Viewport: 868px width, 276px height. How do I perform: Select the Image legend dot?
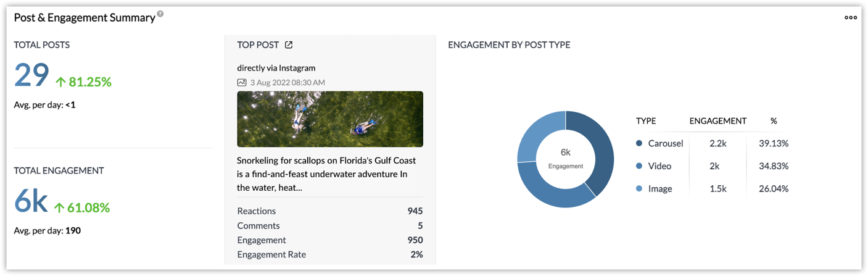coord(639,189)
